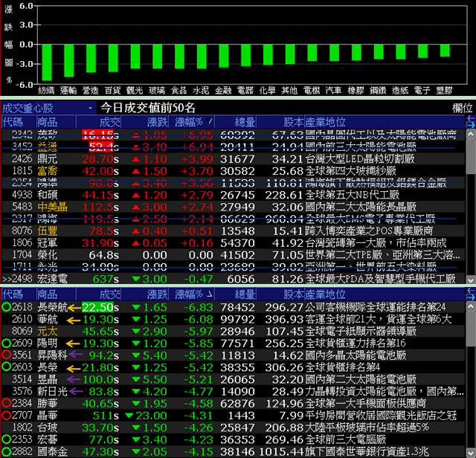476x458 pixels.
Task: Click upper table scrollbar down arrow
Action: click(471, 280)
